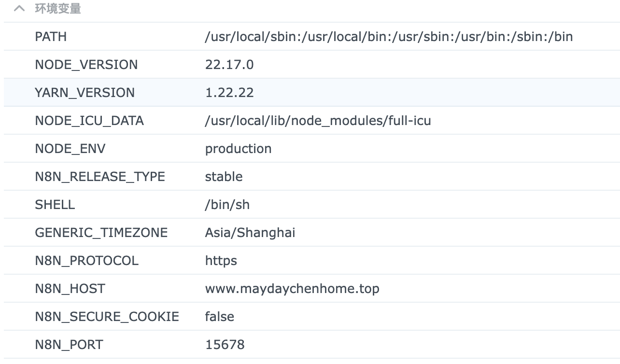Click the production value
This screenshot has width=620, height=364.
click(x=238, y=149)
